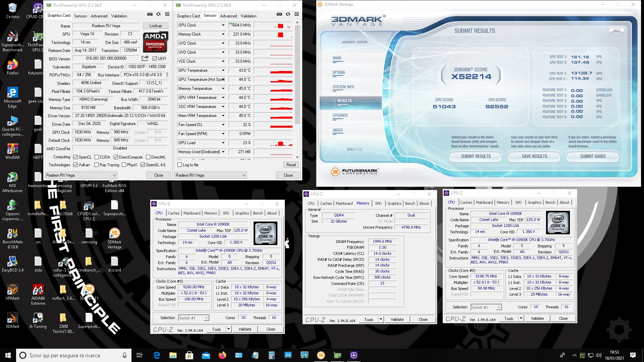Expand the GPU Clock sensor dropdown

point(223,25)
